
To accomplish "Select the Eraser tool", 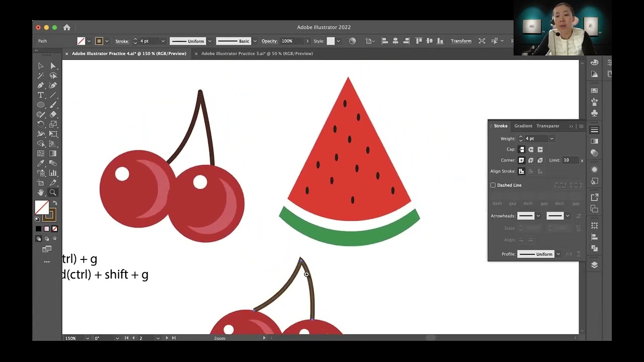I will (53, 115).
